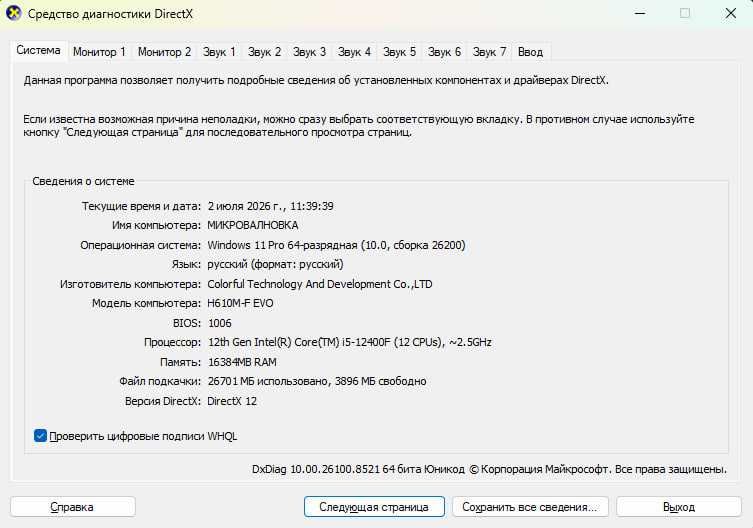The height and width of the screenshot is (528, 753).
Task: Click the Операционная система label
Action: click(141, 245)
